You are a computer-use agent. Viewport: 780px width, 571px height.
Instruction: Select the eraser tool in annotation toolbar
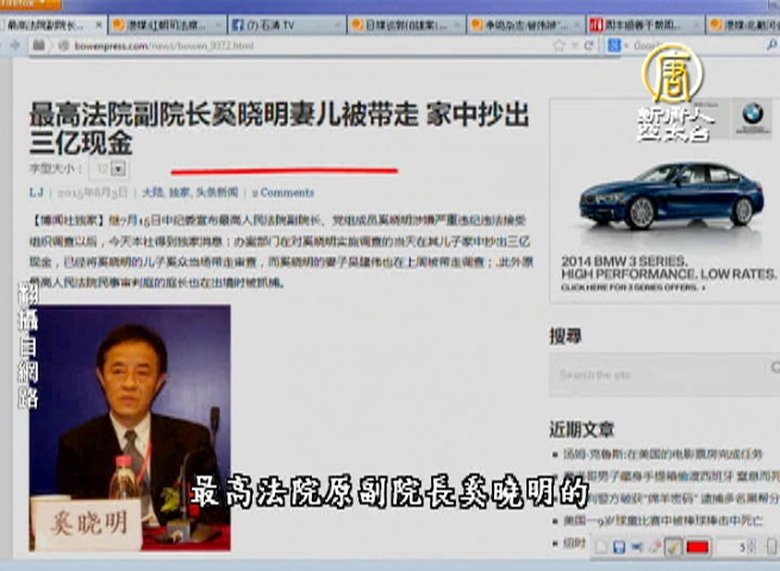(x=654, y=547)
